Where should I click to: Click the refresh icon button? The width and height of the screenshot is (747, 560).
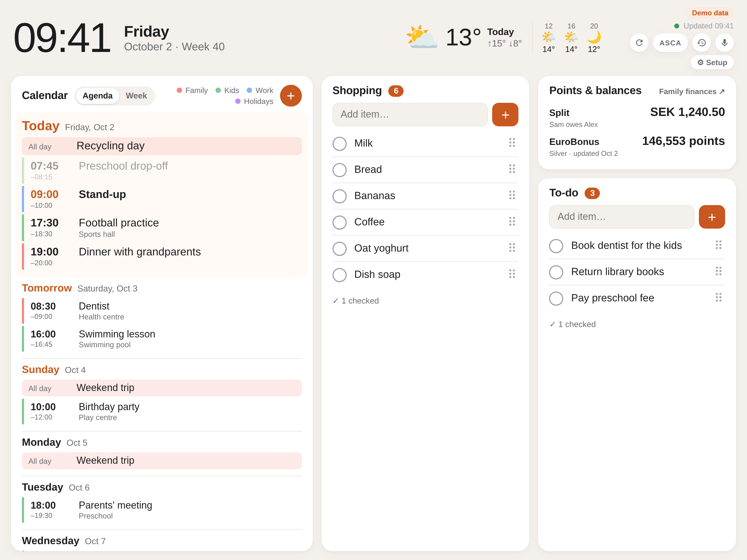point(639,43)
